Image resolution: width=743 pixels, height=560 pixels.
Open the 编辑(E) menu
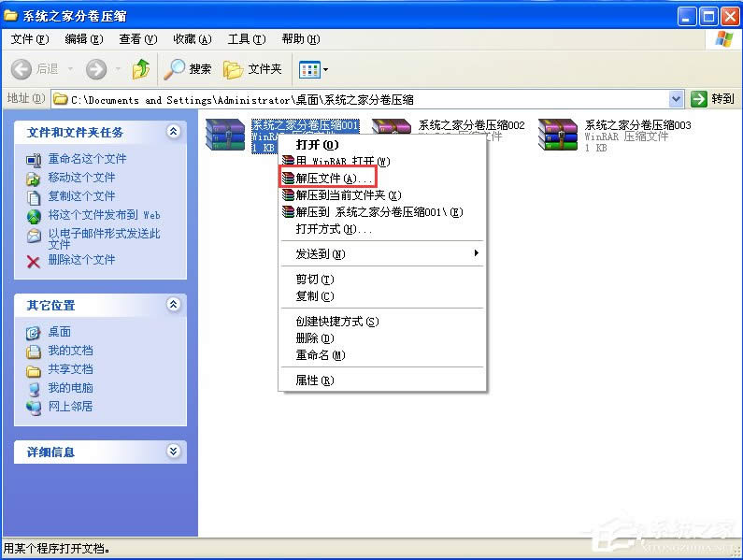pos(84,39)
